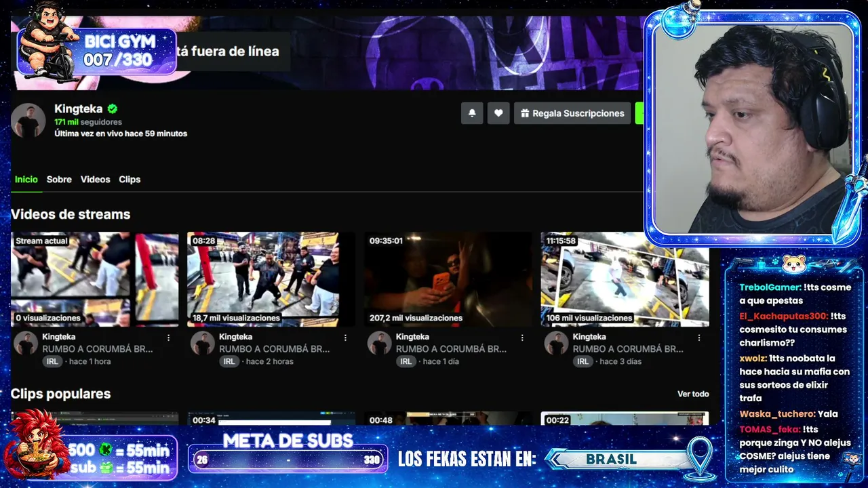Select the IRL tag on the 'hace 1 día' video
This screenshot has height=488, width=868.
pyautogui.click(x=406, y=362)
